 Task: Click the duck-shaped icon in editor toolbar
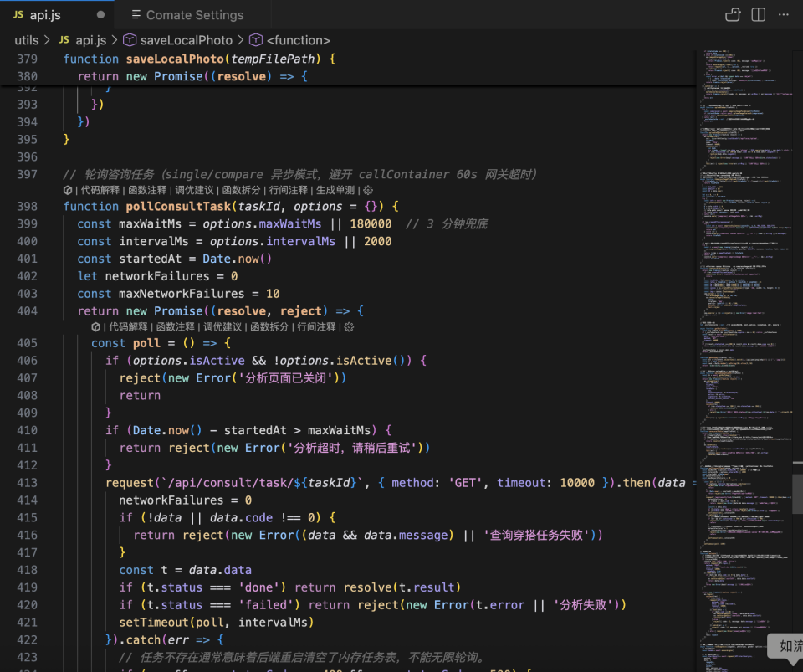[733, 15]
